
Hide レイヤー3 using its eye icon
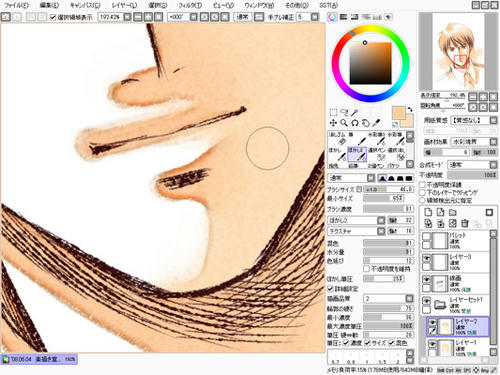pos(426,258)
